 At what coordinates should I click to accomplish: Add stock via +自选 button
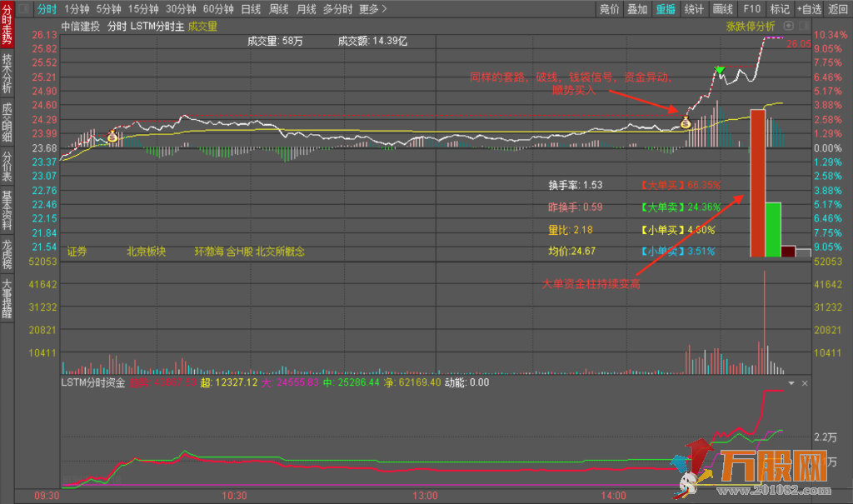pyautogui.click(x=808, y=9)
